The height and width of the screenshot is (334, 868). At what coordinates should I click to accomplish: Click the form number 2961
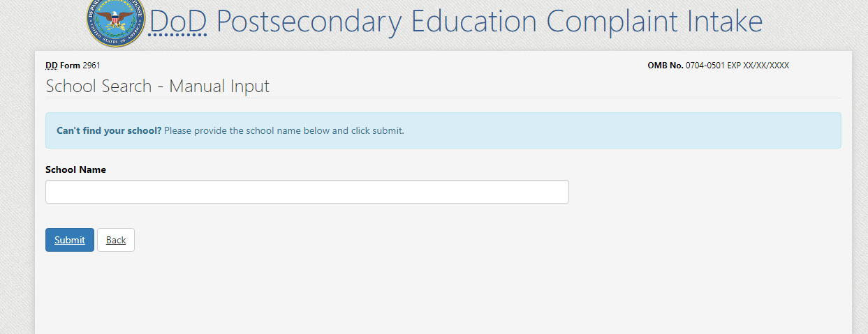click(x=91, y=66)
